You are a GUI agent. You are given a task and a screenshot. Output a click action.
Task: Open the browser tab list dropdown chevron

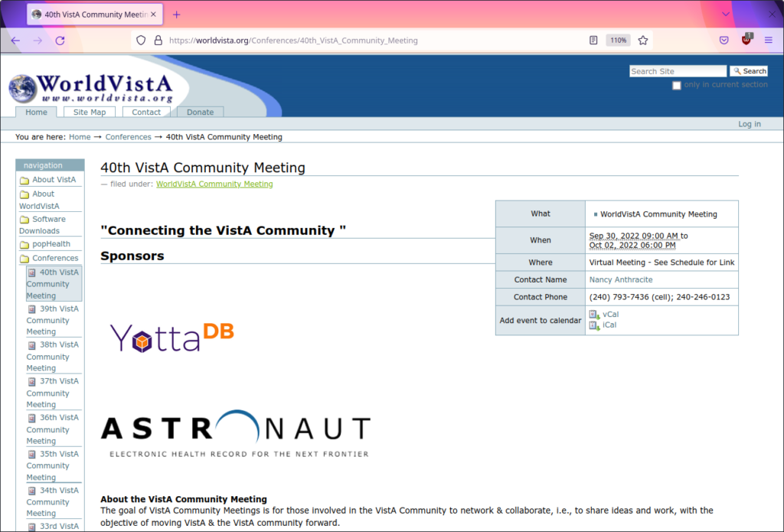pos(725,14)
